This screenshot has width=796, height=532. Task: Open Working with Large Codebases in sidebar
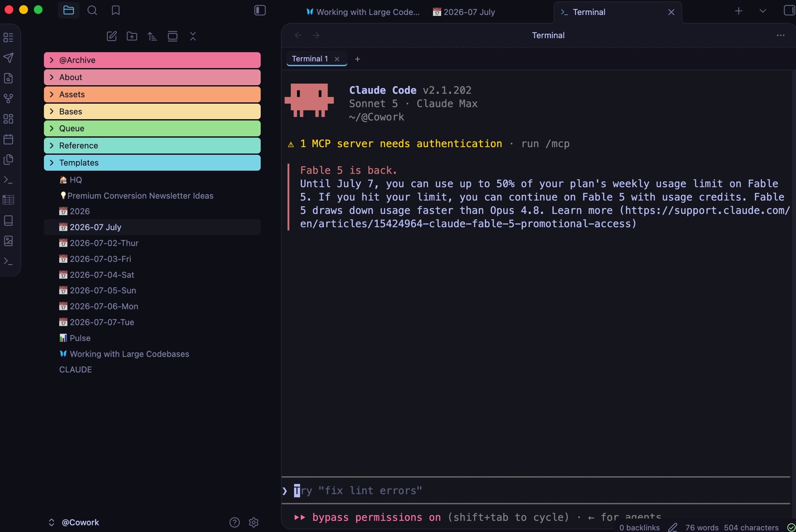pos(152,354)
